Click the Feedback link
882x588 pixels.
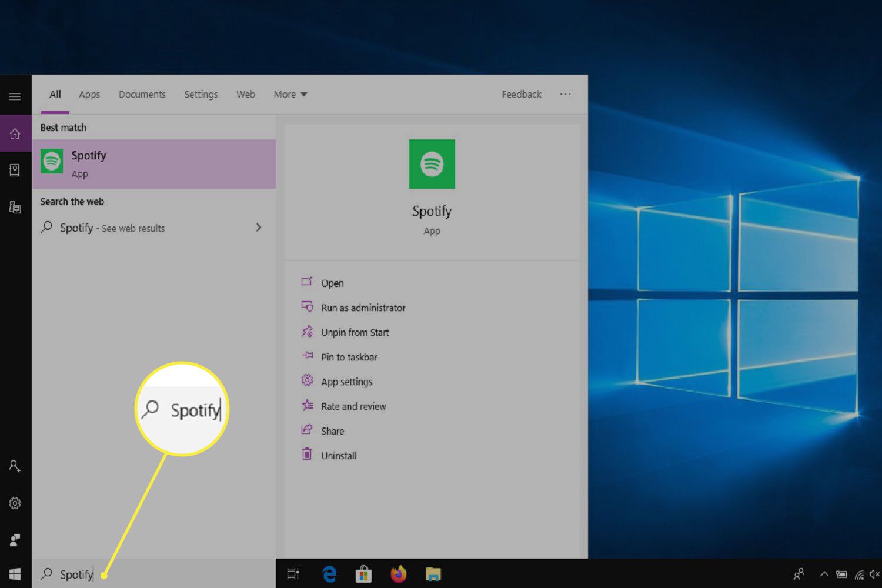tap(522, 94)
